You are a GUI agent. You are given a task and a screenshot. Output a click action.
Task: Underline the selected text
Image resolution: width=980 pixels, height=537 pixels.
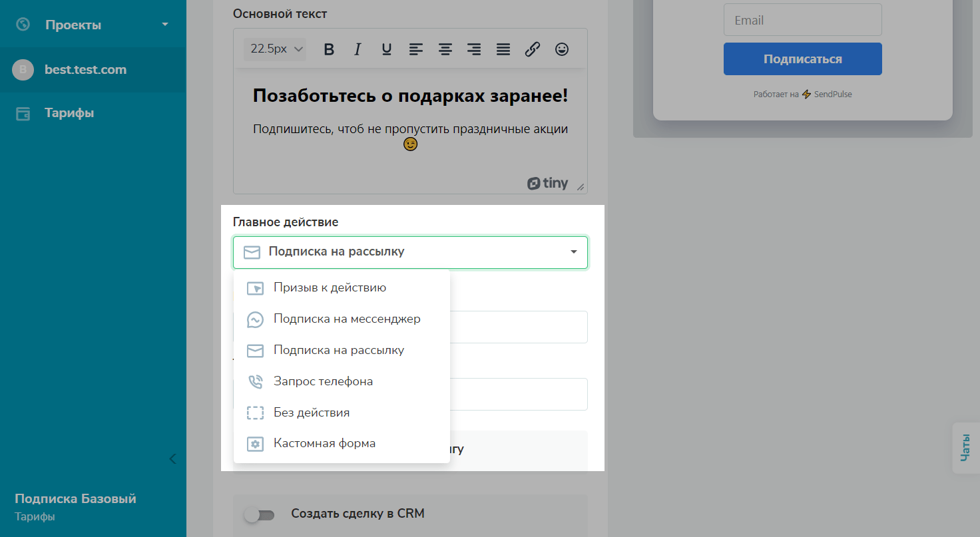pyautogui.click(x=387, y=49)
